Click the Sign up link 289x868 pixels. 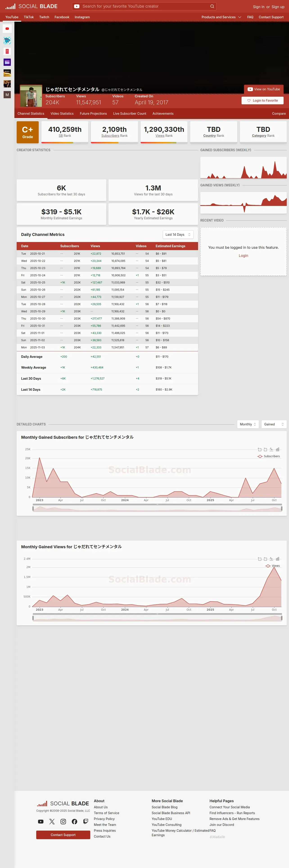(x=278, y=7)
